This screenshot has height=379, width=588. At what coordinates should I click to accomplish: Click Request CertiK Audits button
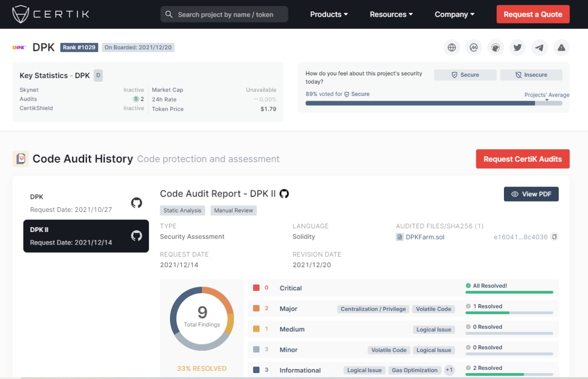523,159
